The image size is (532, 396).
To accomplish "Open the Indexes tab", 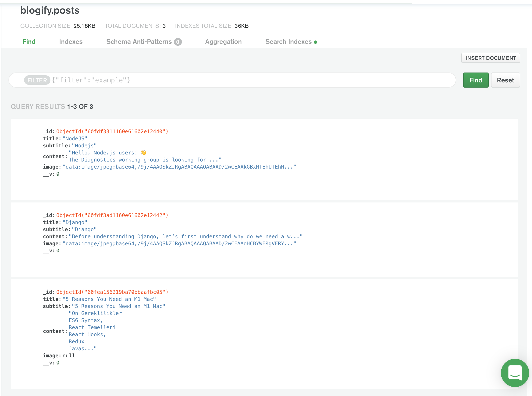I will coord(71,42).
